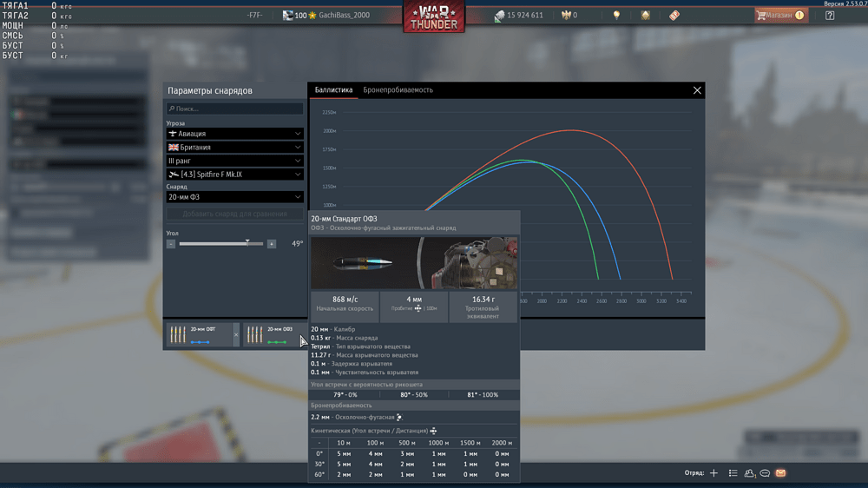Open the orange mail envelope icon
This screenshot has width=868, height=488.
tap(780, 473)
